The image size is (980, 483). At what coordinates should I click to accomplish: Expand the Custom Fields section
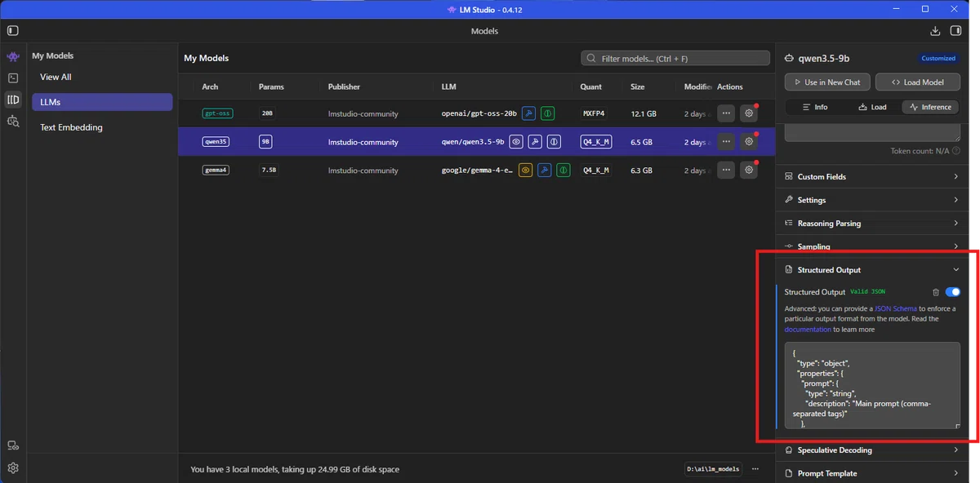[871, 176]
